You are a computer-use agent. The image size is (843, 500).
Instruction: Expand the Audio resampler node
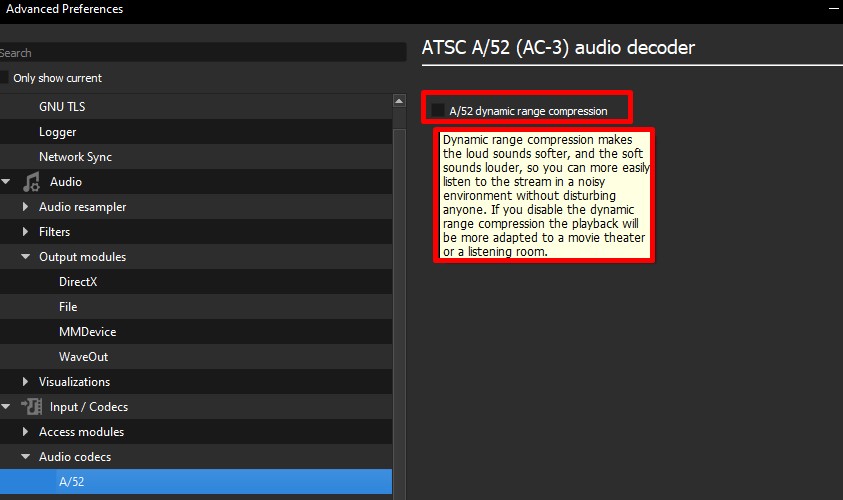[x=25, y=206]
